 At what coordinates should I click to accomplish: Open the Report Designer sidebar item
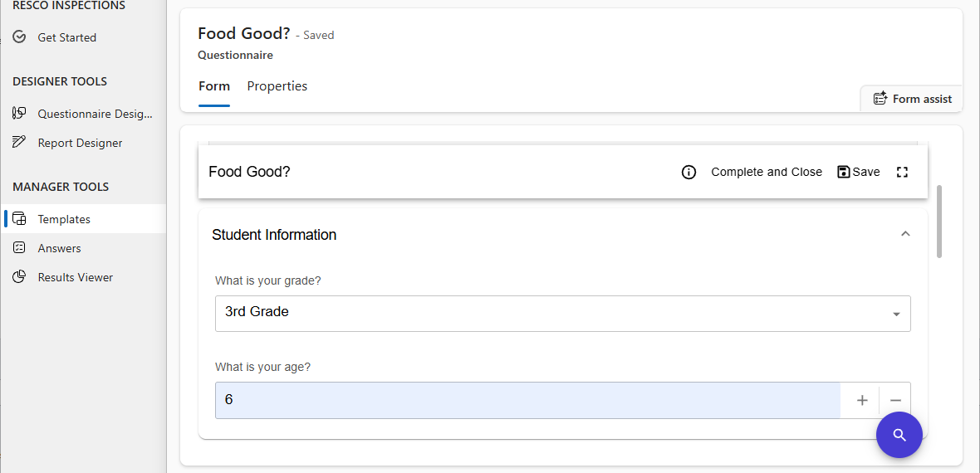(80, 143)
